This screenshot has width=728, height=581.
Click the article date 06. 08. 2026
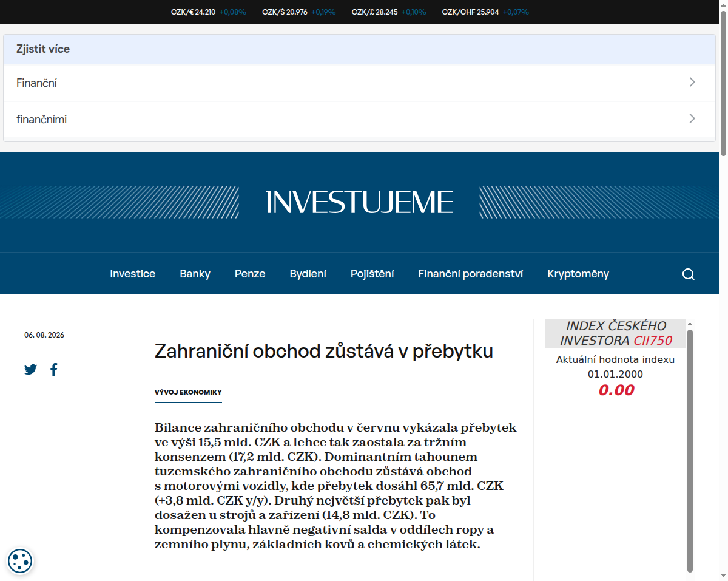[44, 335]
